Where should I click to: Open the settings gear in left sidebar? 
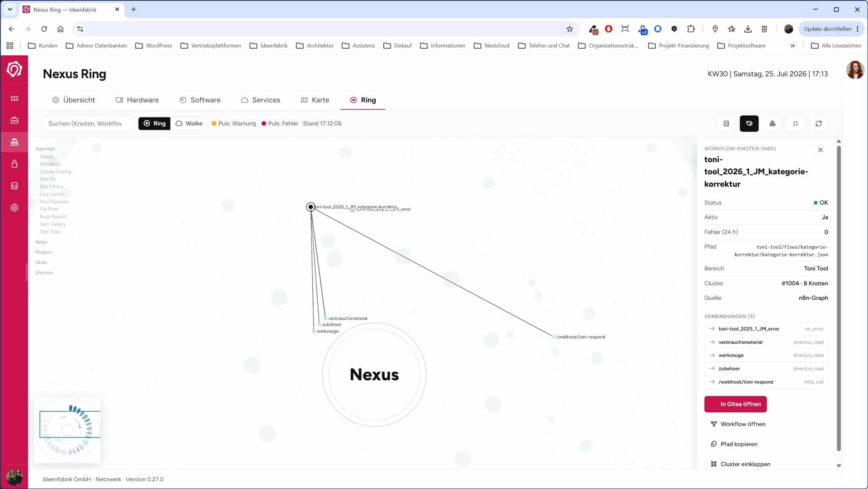(x=14, y=208)
